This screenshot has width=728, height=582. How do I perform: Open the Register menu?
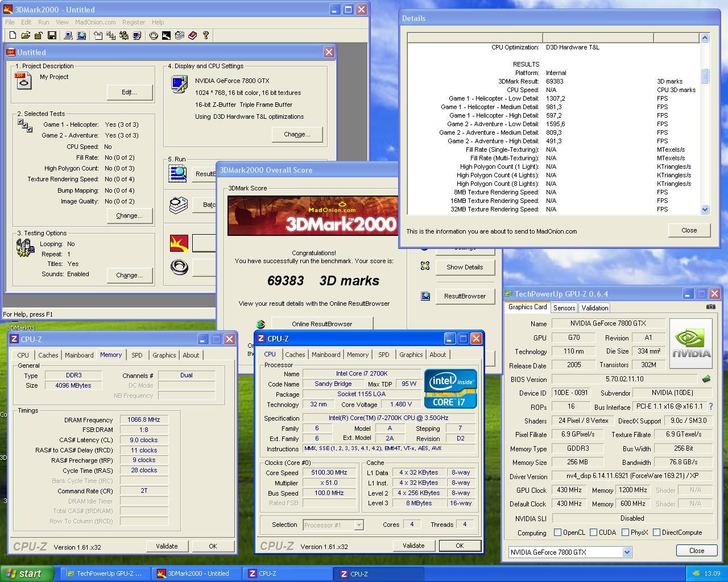134,22
